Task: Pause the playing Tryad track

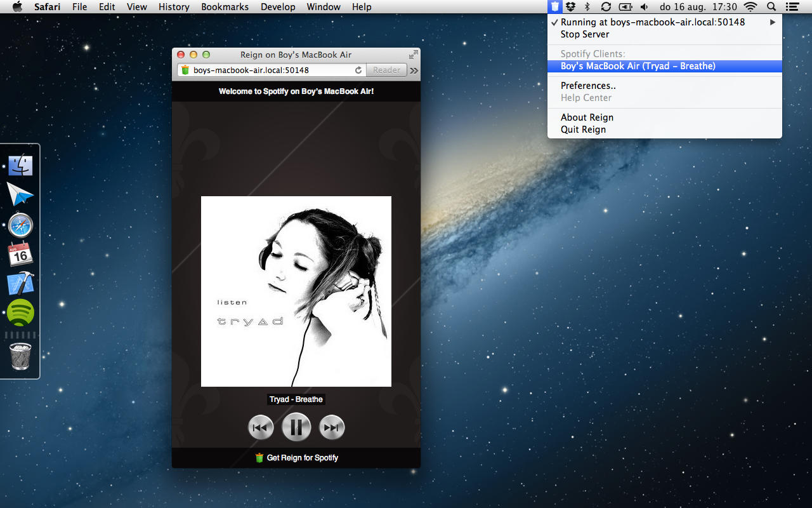Action: click(x=296, y=427)
